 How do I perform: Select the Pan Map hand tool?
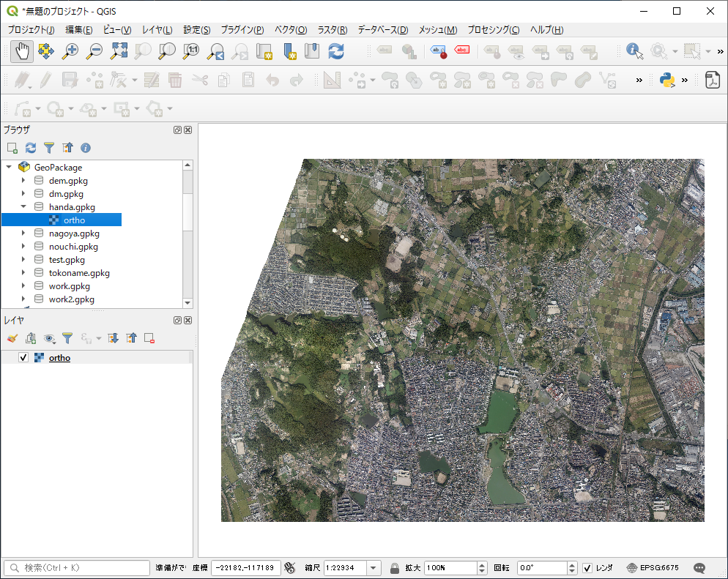22,51
